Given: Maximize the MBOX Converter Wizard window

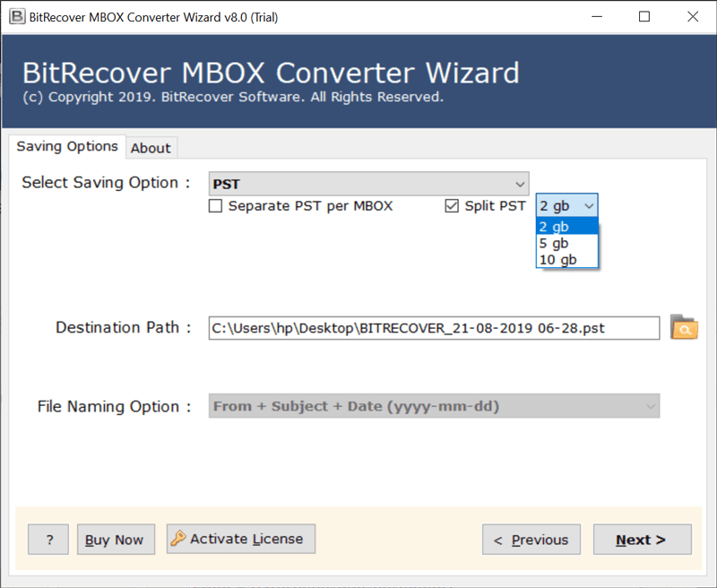Looking at the screenshot, I should [x=644, y=17].
